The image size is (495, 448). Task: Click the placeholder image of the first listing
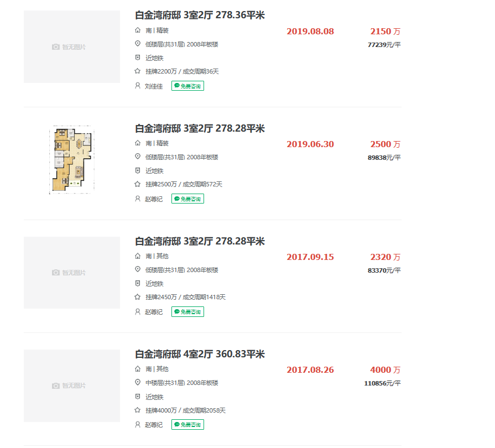[72, 47]
